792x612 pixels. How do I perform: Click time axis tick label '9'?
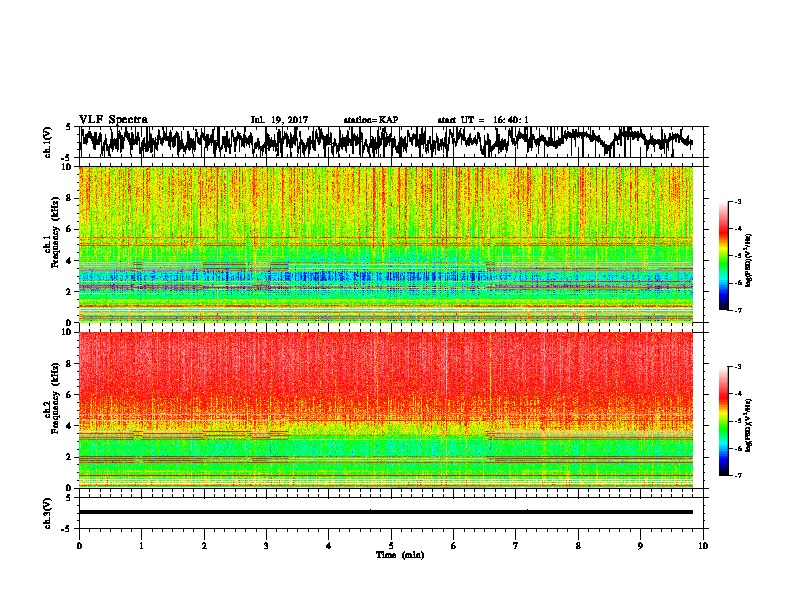click(640, 546)
